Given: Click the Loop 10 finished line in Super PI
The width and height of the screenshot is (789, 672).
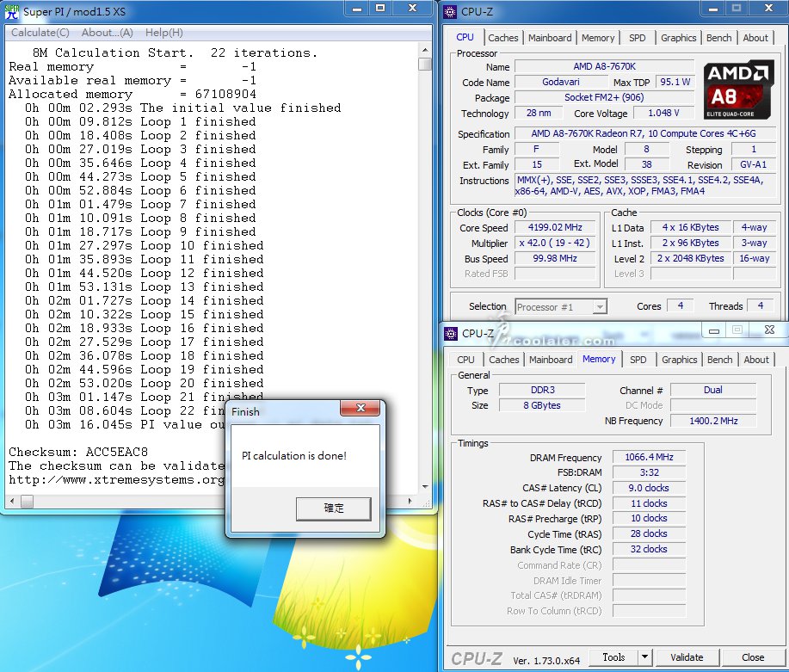Looking at the screenshot, I should pos(145,245).
